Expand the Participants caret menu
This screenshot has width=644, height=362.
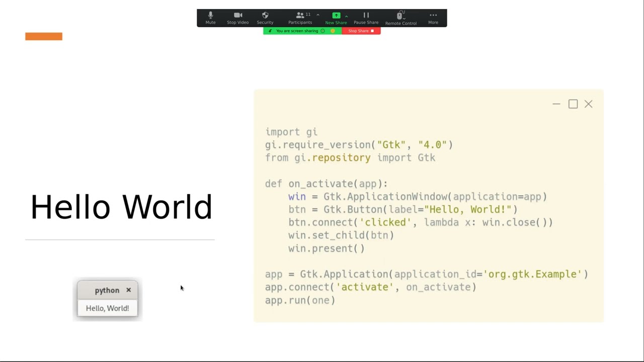click(x=318, y=15)
